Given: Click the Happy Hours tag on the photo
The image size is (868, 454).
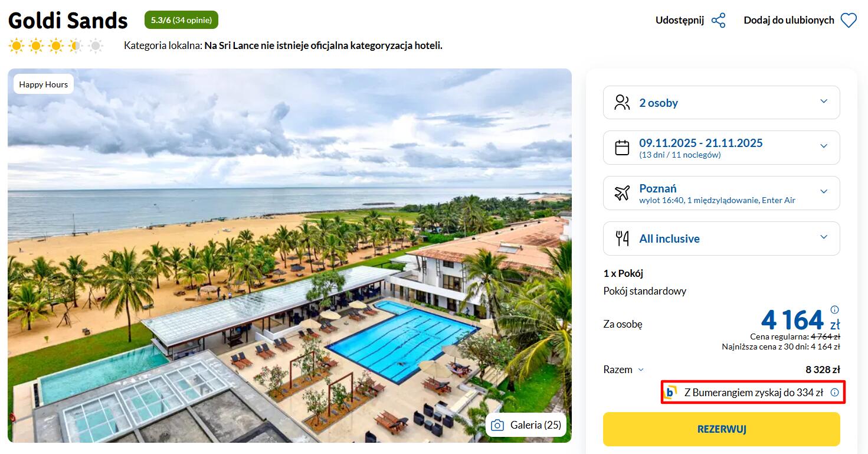Looking at the screenshot, I should point(44,84).
